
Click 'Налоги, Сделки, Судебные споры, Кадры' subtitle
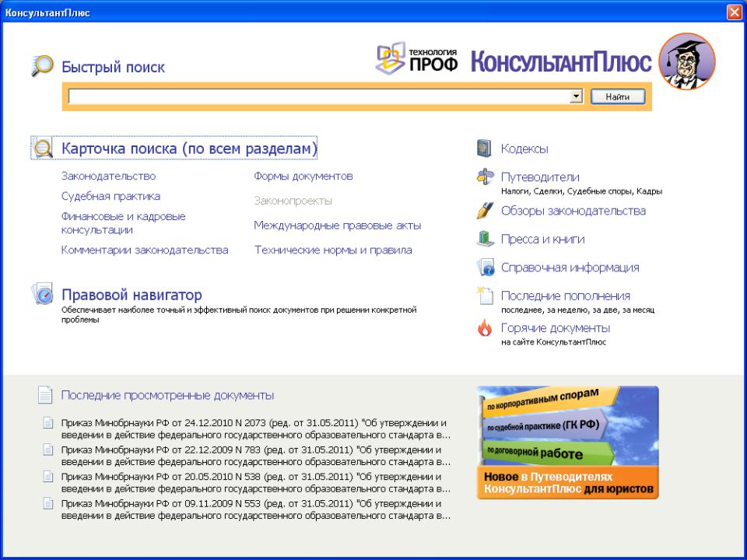pos(582,191)
